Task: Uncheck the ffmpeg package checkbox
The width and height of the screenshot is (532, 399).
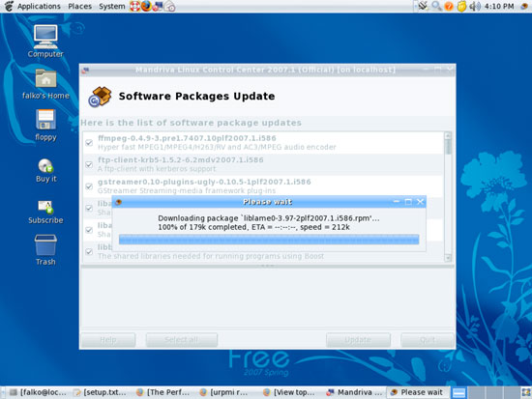Action: click(x=89, y=143)
